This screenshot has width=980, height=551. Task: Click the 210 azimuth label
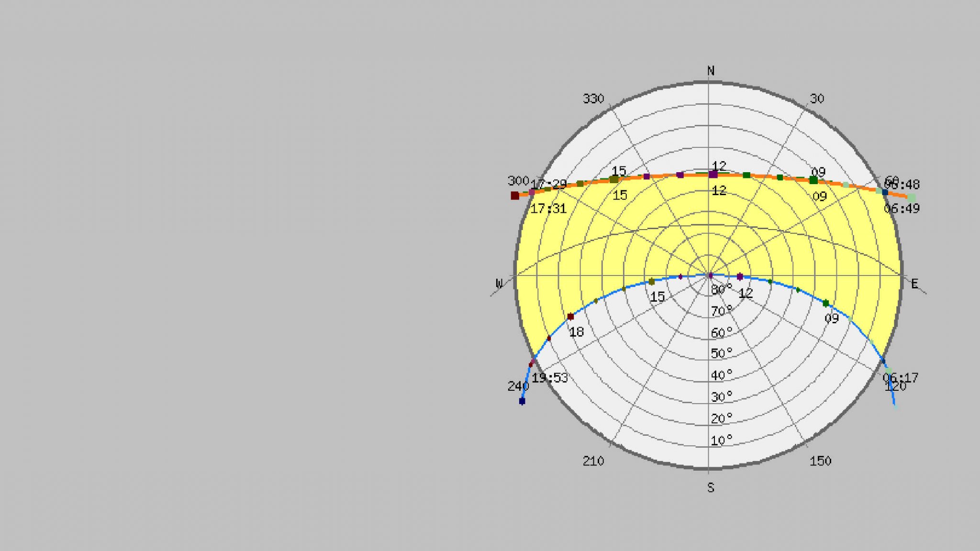(593, 461)
